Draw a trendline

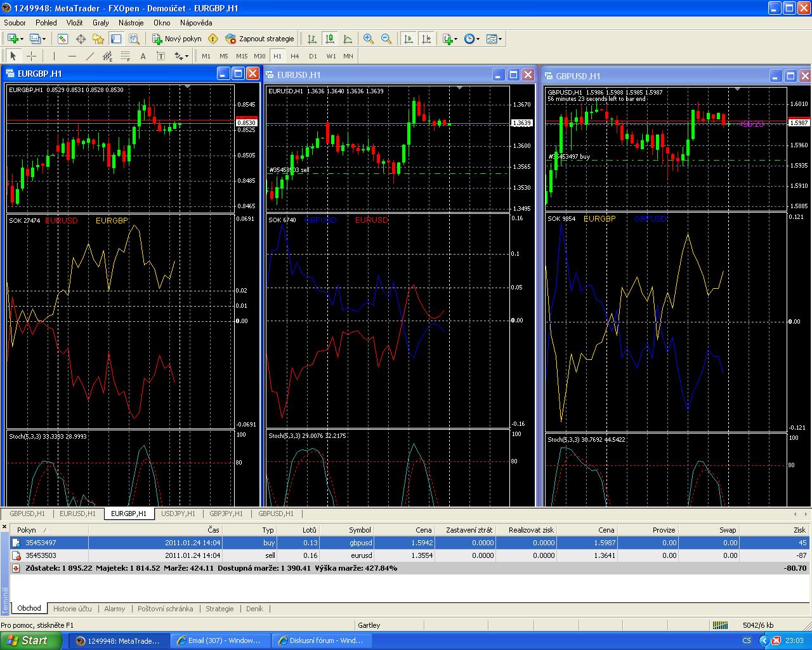[x=89, y=56]
